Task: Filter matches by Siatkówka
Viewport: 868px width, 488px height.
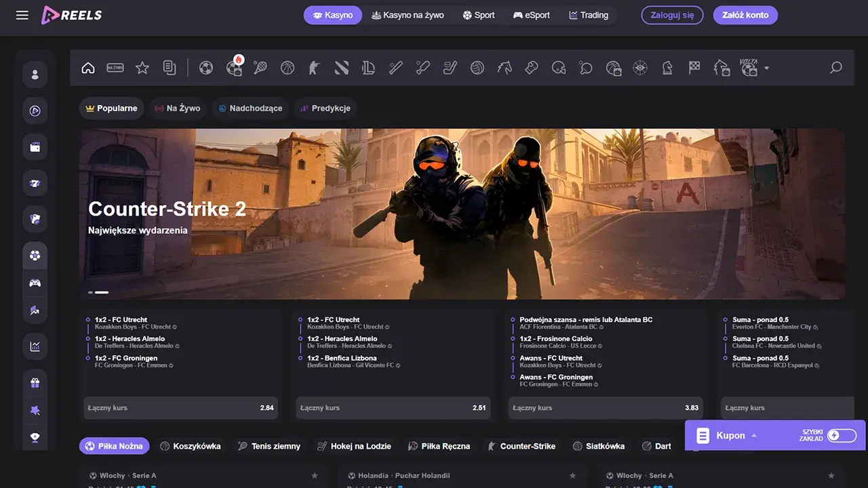Action: pos(599,446)
